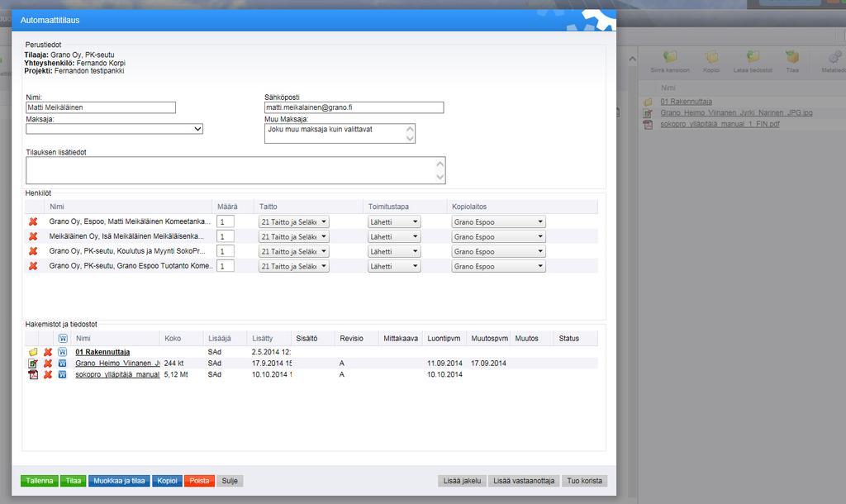This screenshot has width=846, height=504.
Task: Click Määrä field for Matti Meikäläinen Komeetanka row
Action: click(x=226, y=221)
